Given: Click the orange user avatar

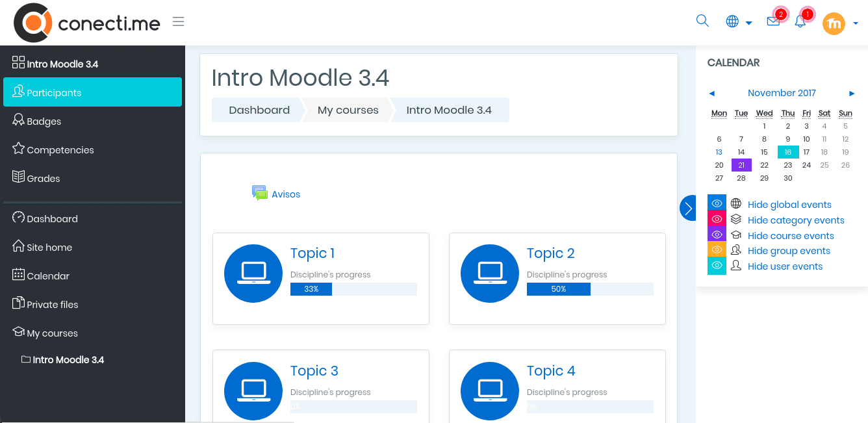Looking at the screenshot, I should pos(834,24).
